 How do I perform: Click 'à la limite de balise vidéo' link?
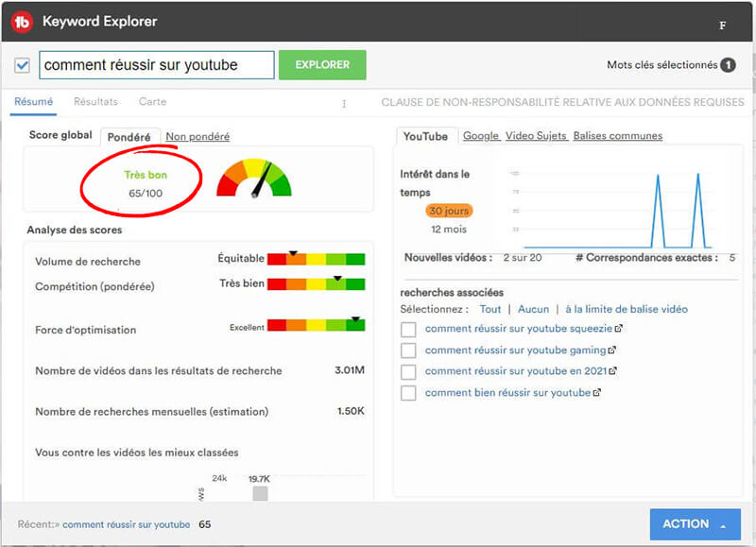(x=627, y=310)
